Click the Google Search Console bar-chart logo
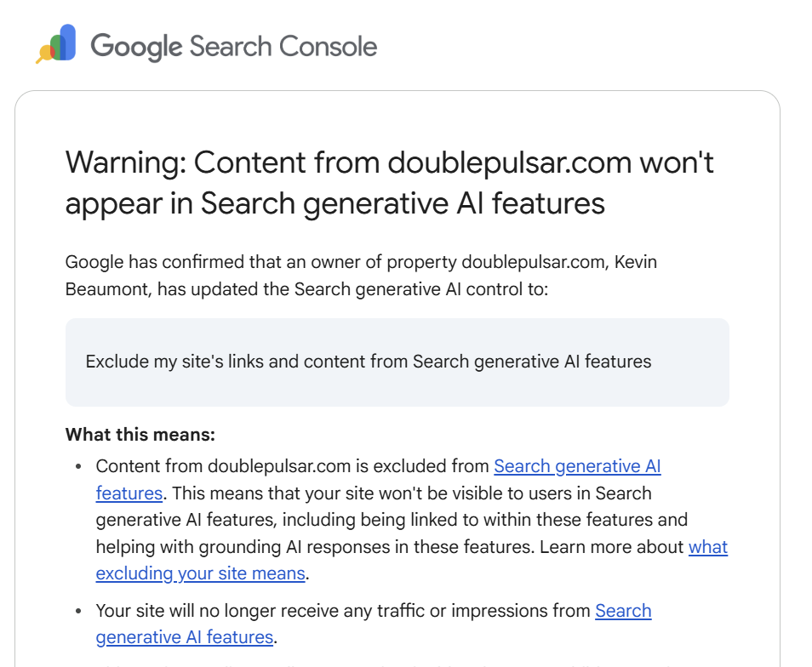 click(56, 44)
